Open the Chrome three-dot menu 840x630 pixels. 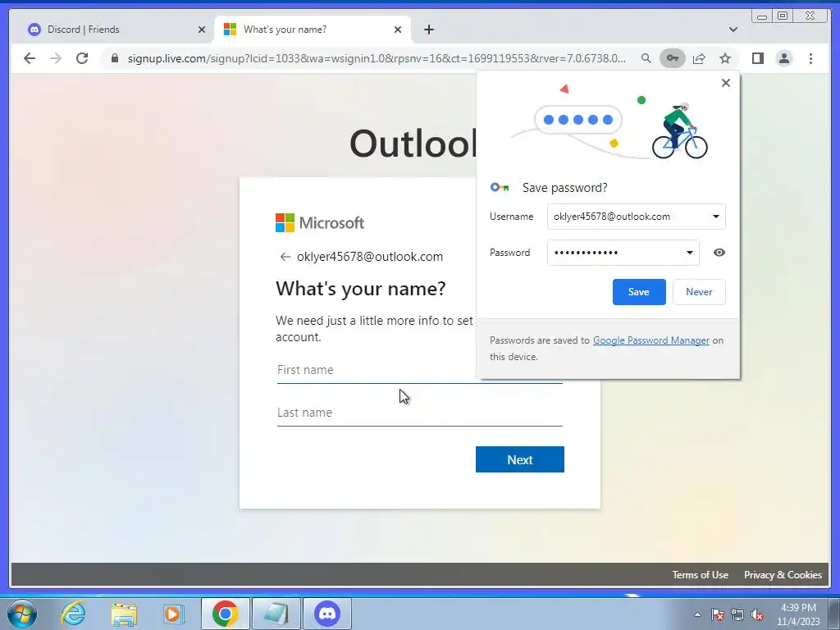(810, 58)
